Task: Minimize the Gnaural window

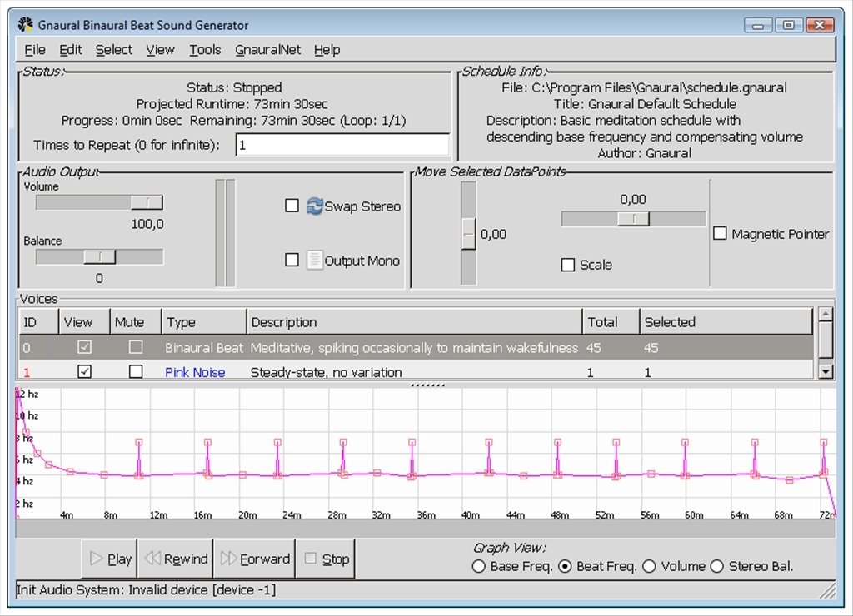Action: point(758,25)
